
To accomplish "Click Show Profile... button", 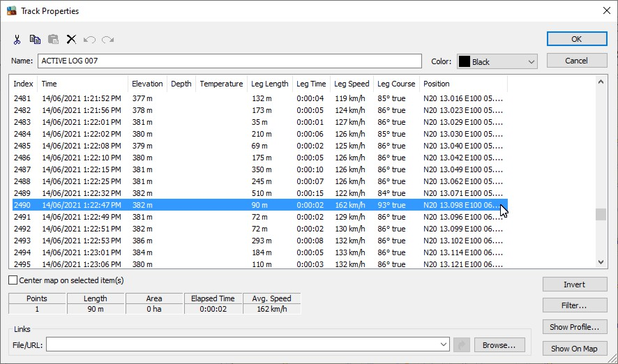I will (574, 327).
